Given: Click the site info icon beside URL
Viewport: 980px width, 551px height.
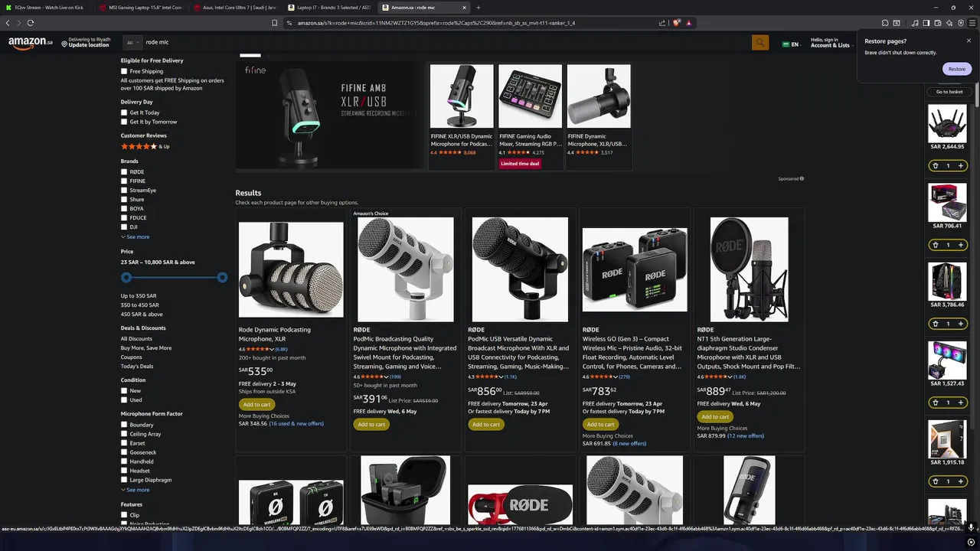Looking at the screenshot, I should pyautogui.click(x=289, y=23).
